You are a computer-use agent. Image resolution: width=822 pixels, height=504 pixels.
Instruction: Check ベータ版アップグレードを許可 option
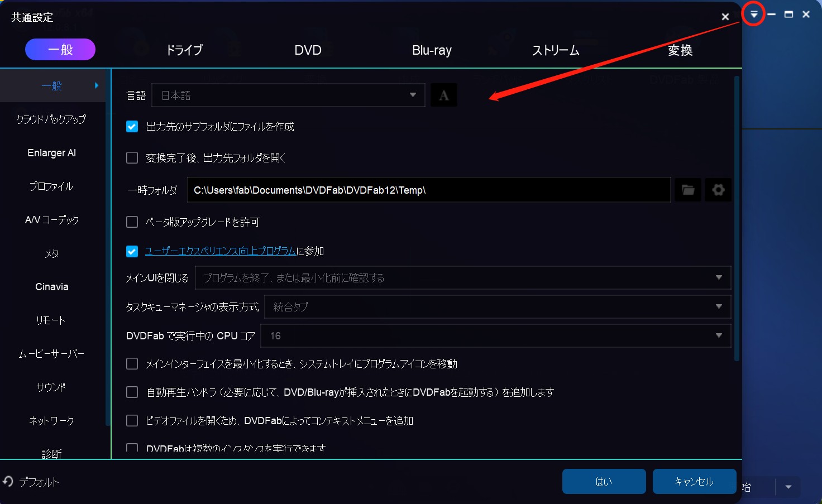coord(132,222)
